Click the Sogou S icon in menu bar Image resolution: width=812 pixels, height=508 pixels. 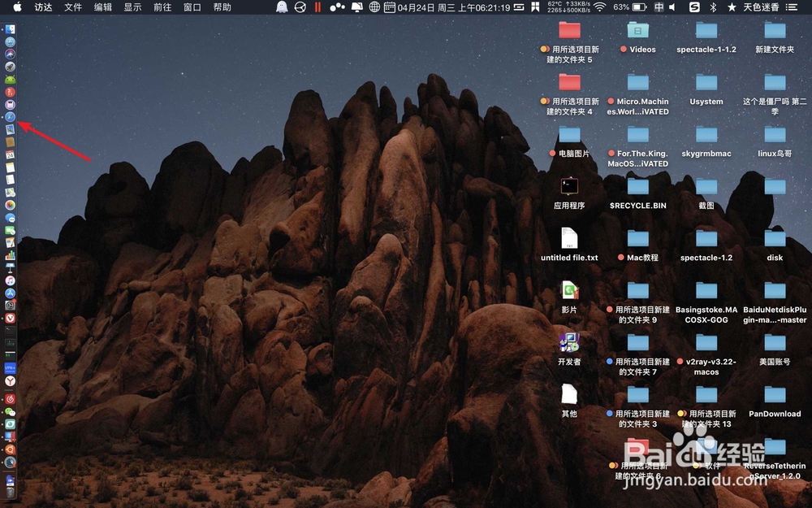pyautogui.click(x=694, y=7)
